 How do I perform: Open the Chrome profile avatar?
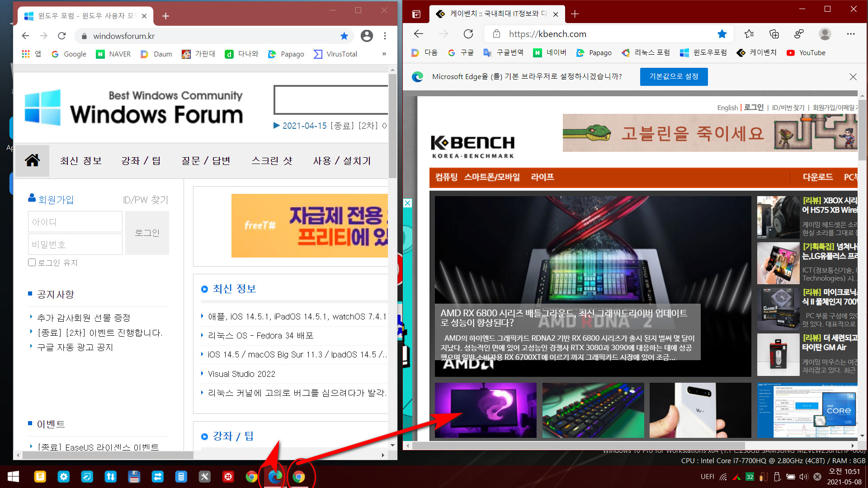[x=367, y=36]
